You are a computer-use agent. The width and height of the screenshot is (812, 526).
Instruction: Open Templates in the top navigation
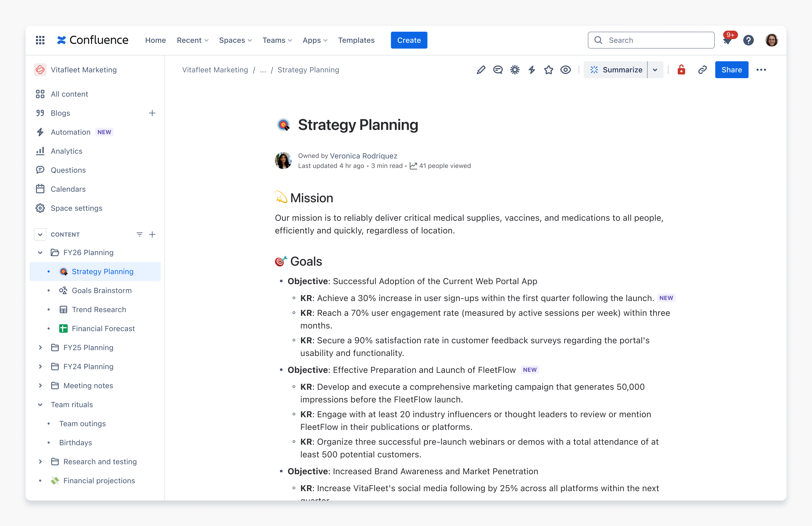(356, 40)
